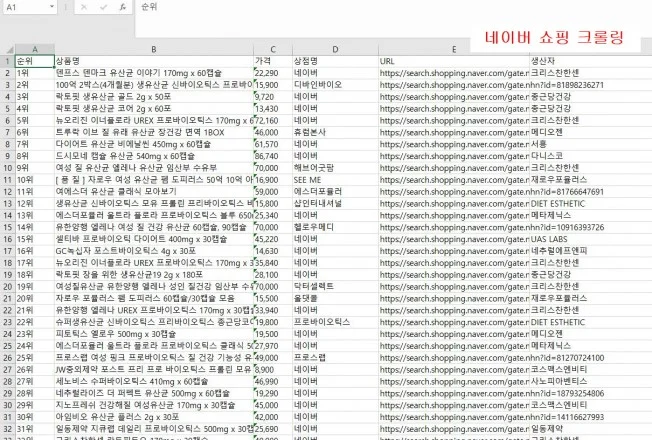652x440 pixels.
Task: Select the store cell 샵인터내셔널
Action: [335, 203]
